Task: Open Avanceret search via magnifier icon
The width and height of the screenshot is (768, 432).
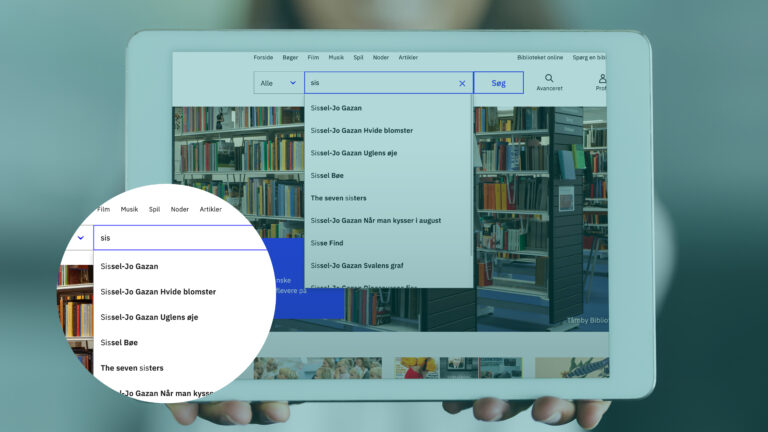Action: (549, 80)
